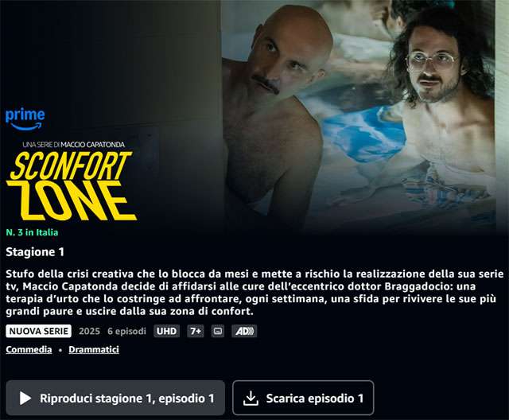
Task: Click the series synopsis text
Action: pos(254,293)
